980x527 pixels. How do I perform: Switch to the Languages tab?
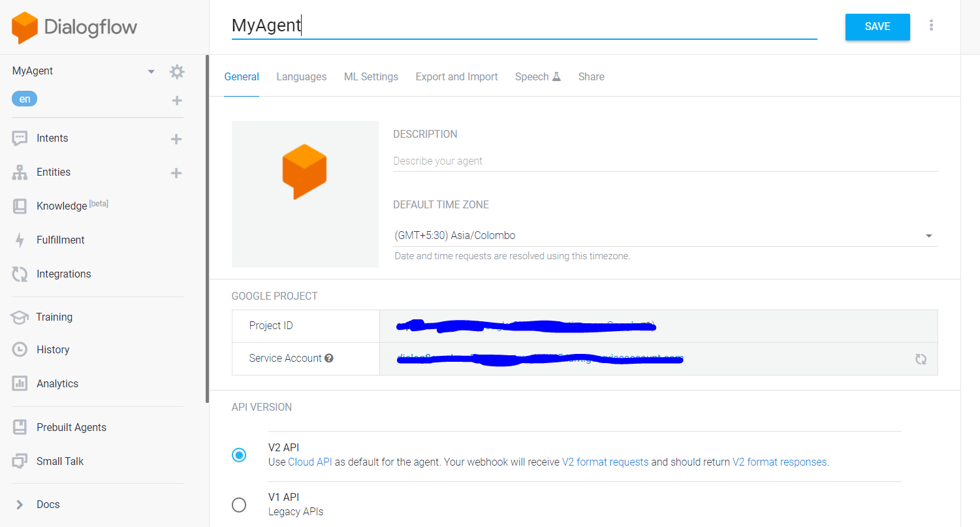[x=302, y=77]
